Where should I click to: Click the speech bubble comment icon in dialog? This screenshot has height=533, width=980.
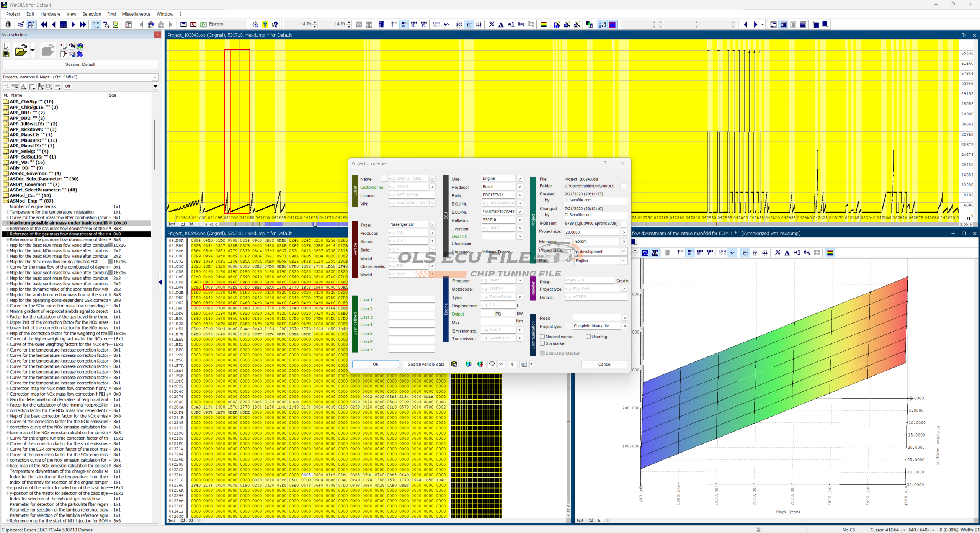492,364
